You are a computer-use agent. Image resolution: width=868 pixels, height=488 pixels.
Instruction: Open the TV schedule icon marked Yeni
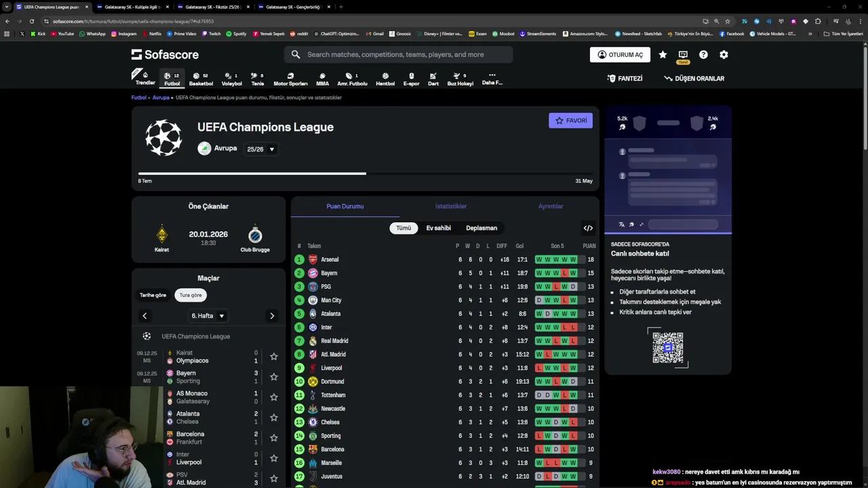[683, 56]
